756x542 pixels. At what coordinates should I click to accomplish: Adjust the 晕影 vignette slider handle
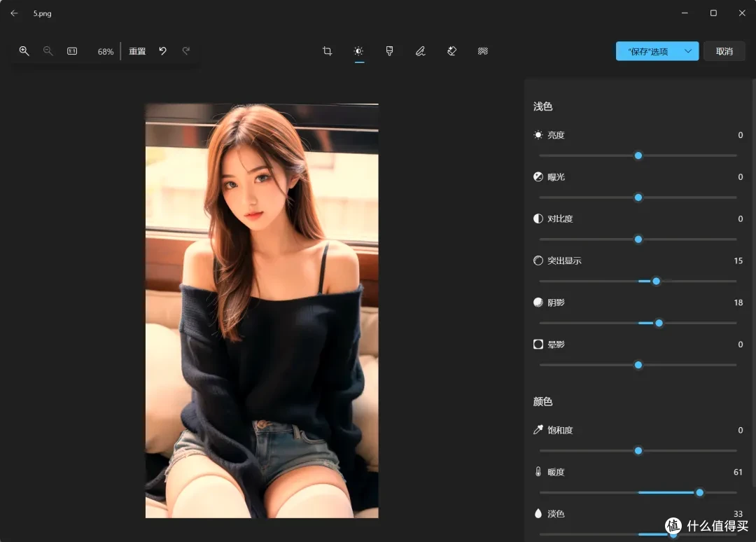point(638,365)
